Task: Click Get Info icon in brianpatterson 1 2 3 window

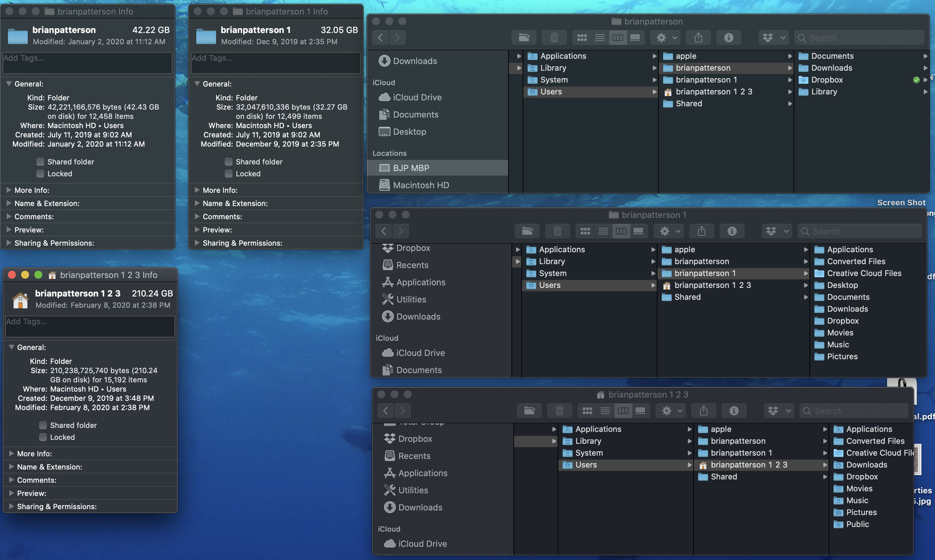Action: pos(733,410)
